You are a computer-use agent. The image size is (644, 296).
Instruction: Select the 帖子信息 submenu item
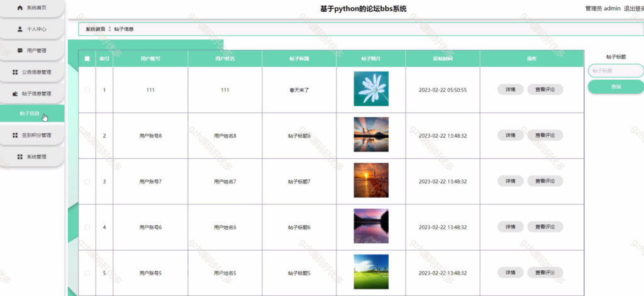[x=32, y=113]
